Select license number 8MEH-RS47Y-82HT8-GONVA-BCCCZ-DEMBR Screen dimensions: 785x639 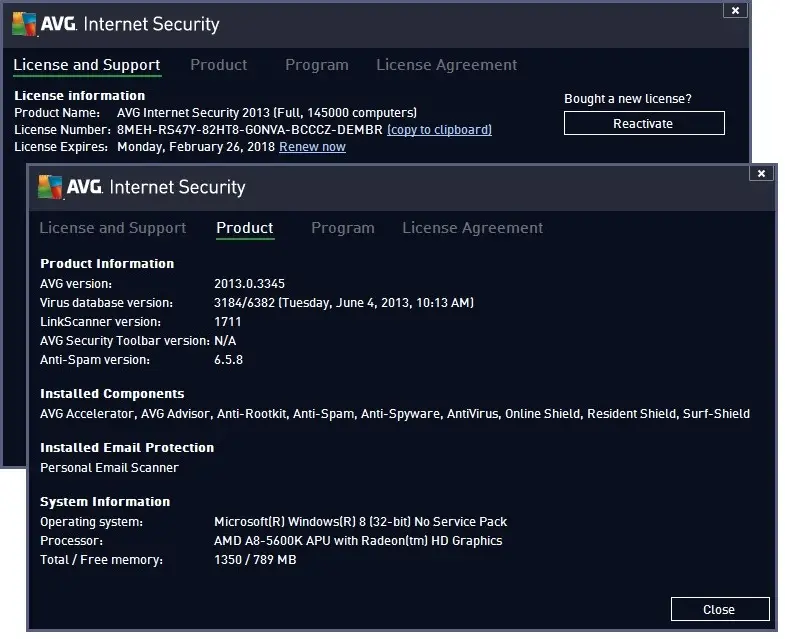click(x=249, y=130)
